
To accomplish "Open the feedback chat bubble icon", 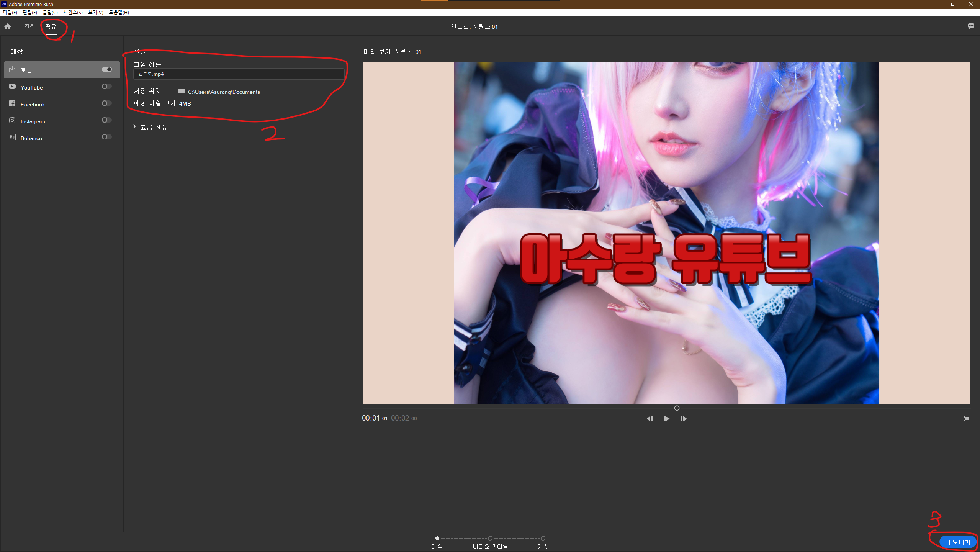I will (971, 26).
